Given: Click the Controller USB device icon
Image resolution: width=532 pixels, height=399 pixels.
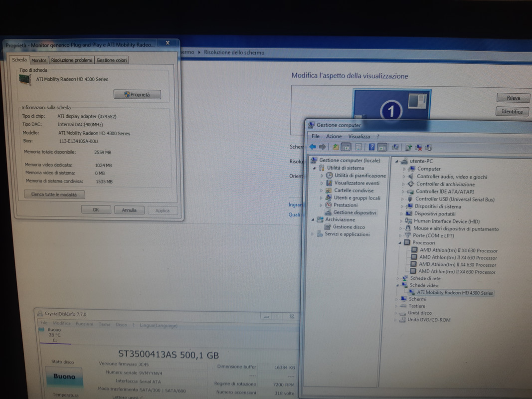Looking at the screenshot, I should pos(410,199).
